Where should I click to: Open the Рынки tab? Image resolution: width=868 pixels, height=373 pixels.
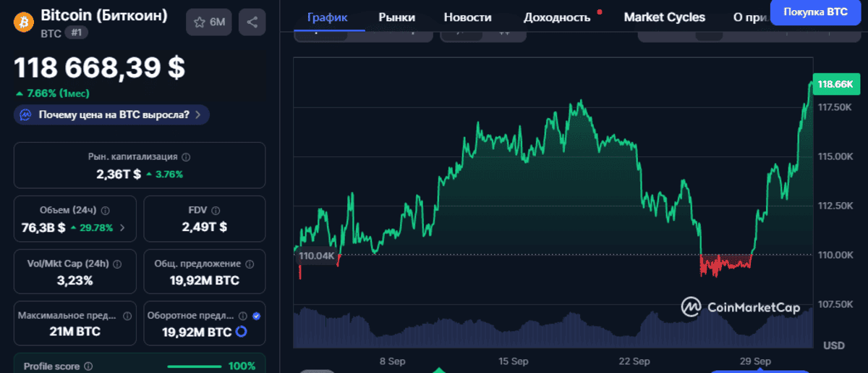tap(396, 17)
